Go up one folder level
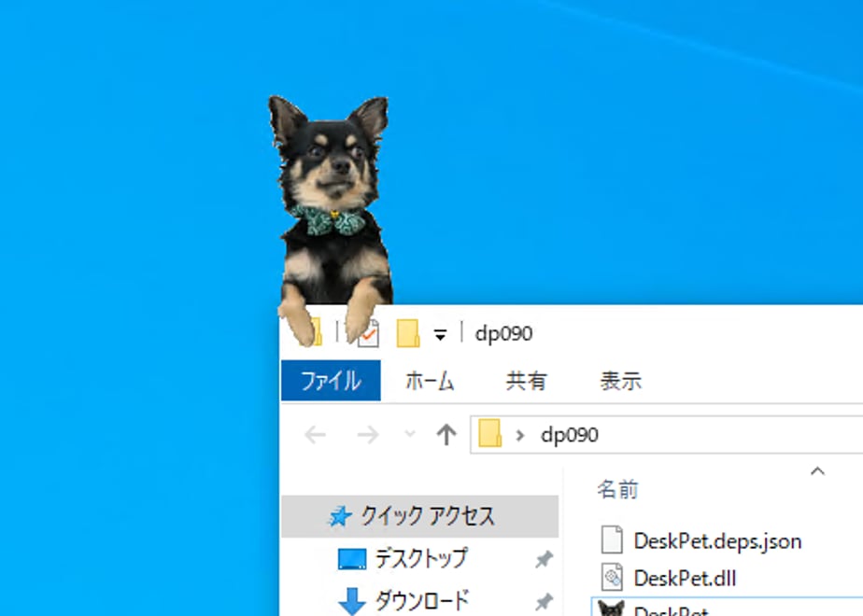Screen dimensions: 863x616 pos(446,435)
